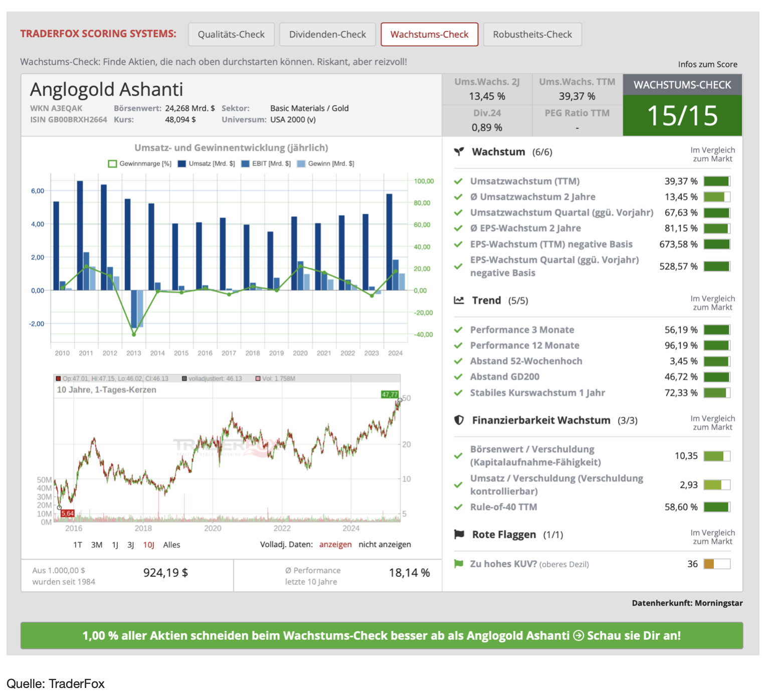Click the WKN A3EQAK text
The image size is (779, 700).
(56, 108)
